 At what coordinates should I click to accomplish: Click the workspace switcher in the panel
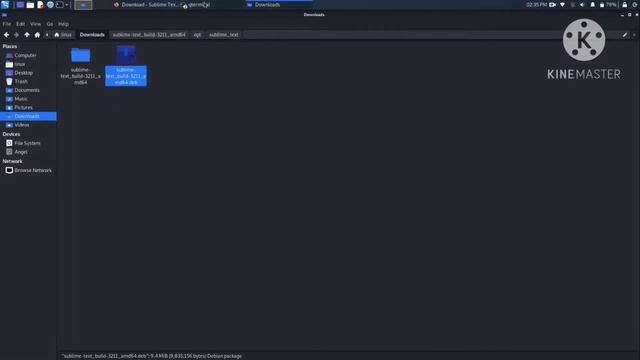click(83, 5)
